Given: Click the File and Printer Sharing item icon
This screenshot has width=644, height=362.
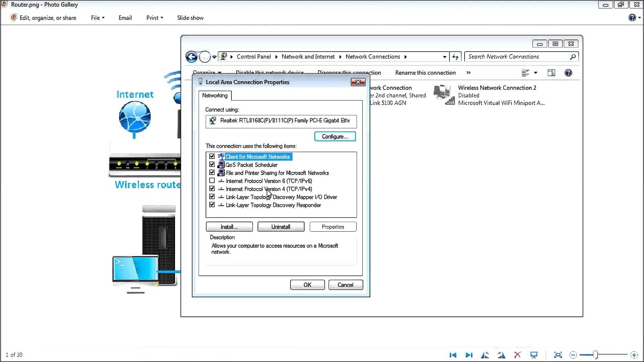Looking at the screenshot, I should coord(221,173).
